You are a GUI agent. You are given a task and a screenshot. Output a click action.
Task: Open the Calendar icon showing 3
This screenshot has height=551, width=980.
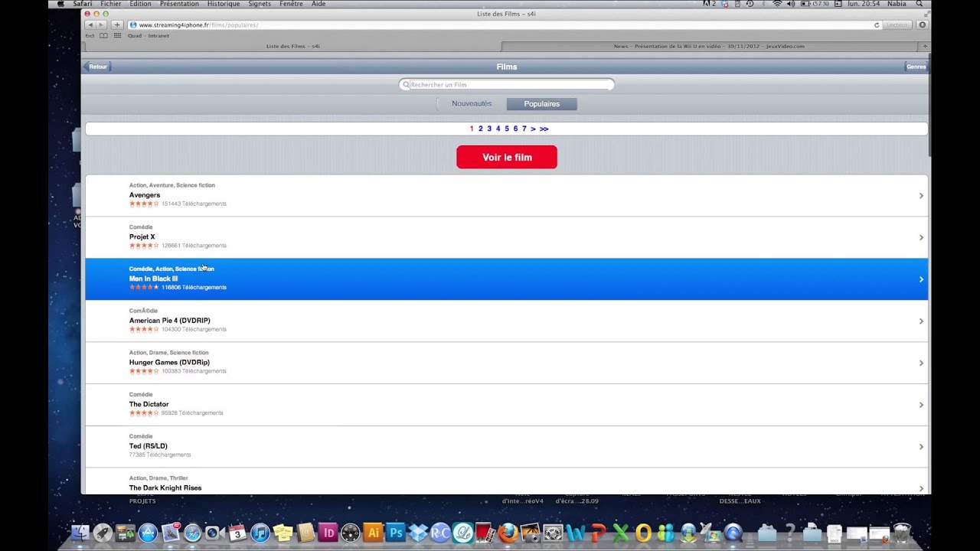pos(238,533)
